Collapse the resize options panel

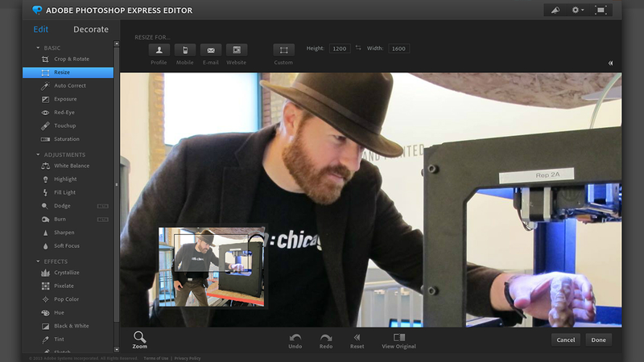(610, 64)
